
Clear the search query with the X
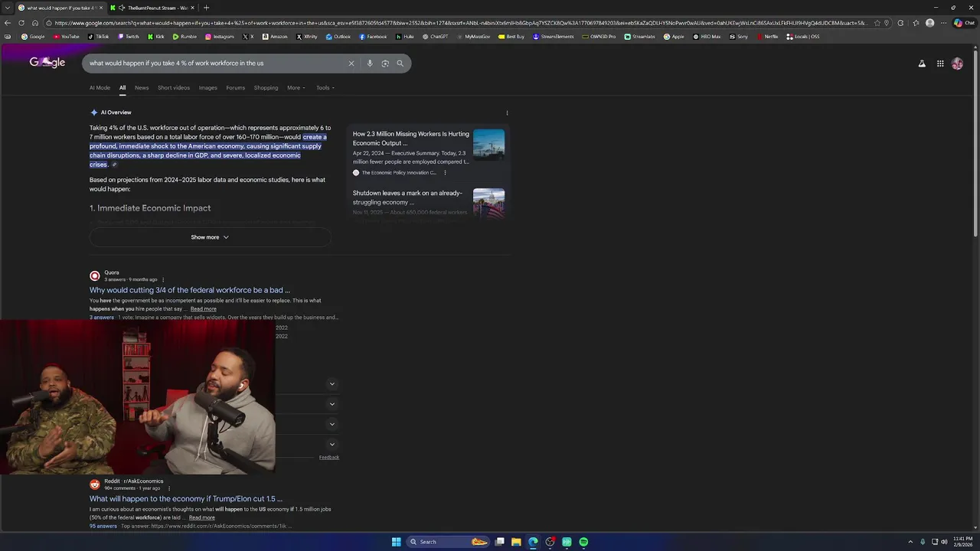tap(351, 64)
